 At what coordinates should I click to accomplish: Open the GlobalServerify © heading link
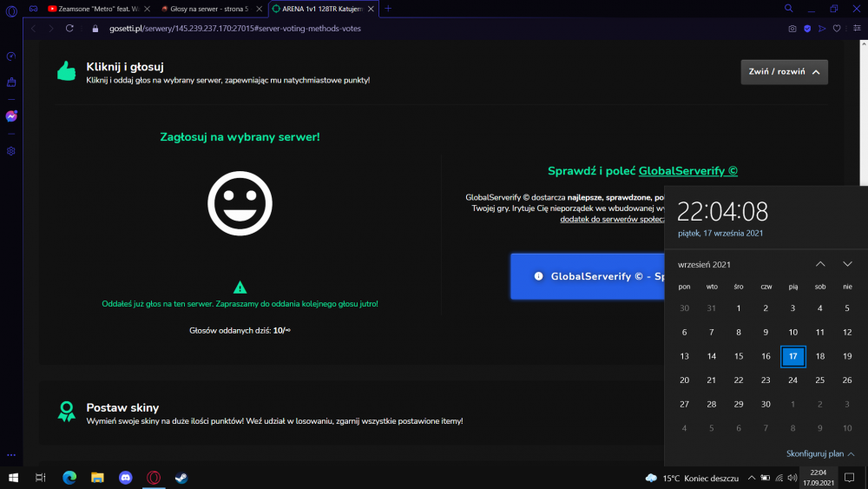(688, 171)
